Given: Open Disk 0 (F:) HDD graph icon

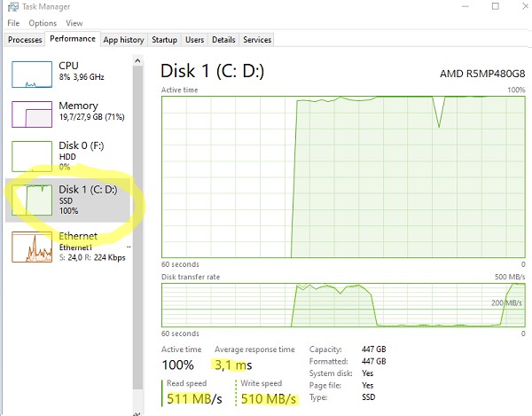Looking at the screenshot, I should (30, 156).
